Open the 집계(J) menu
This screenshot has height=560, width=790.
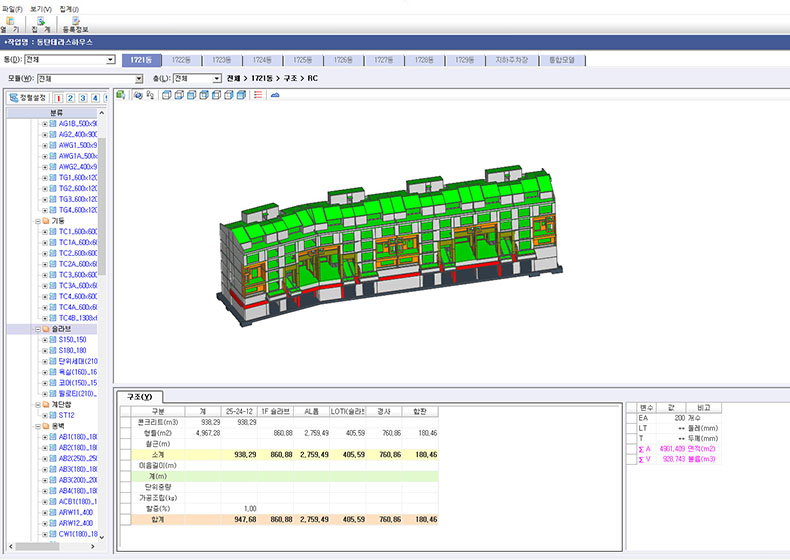point(69,9)
